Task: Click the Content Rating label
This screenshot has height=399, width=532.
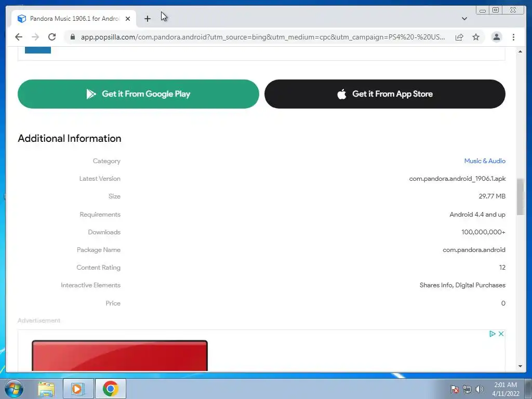Action: tap(98, 268)
